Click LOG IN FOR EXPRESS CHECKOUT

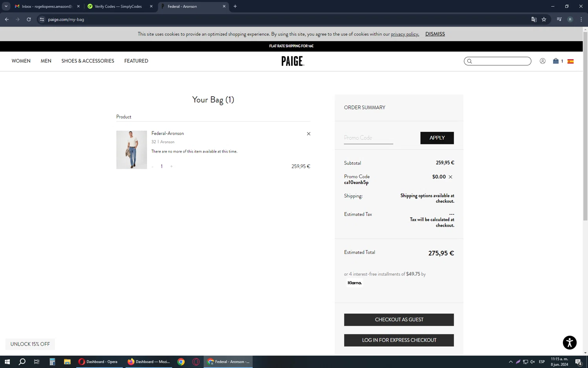click(x=399, y=340)
